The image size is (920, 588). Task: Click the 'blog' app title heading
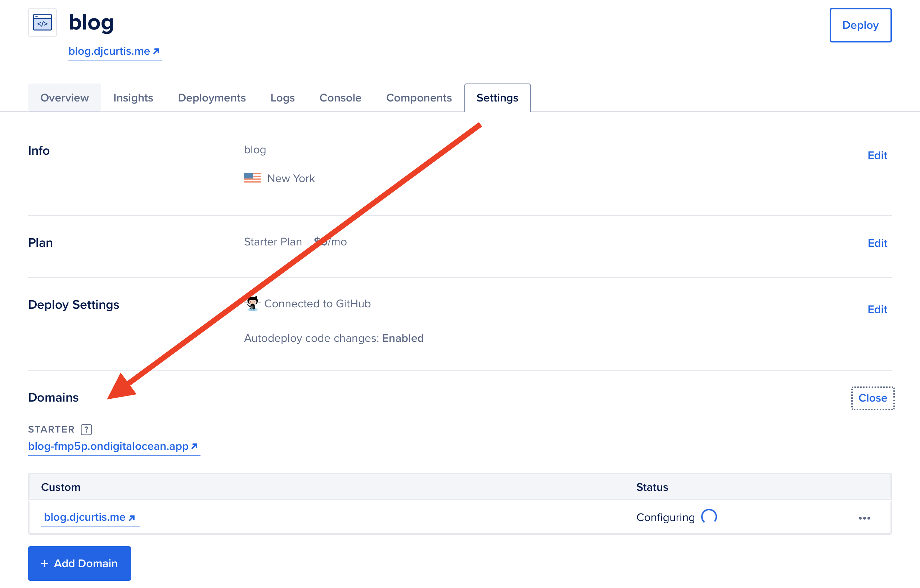point(91,22)
